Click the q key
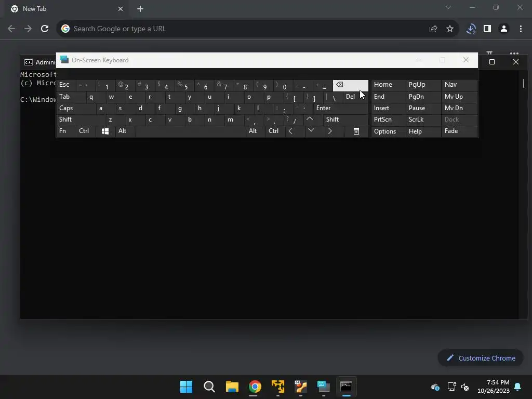532x399 pixels. pos(96,97)
